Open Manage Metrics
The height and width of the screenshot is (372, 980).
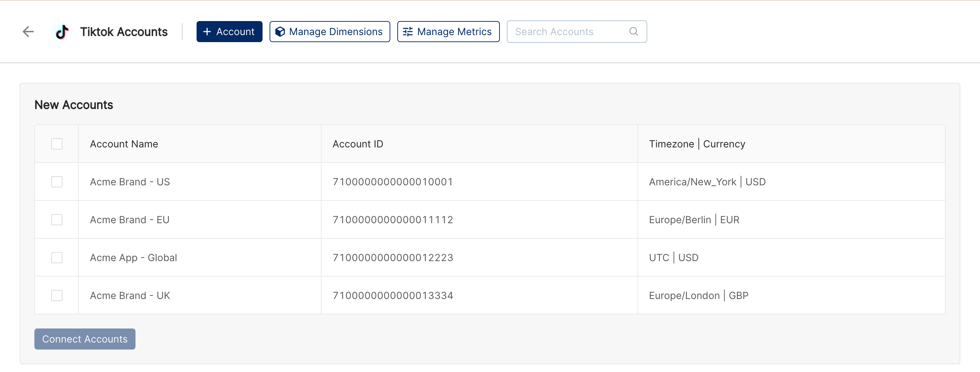448,32
